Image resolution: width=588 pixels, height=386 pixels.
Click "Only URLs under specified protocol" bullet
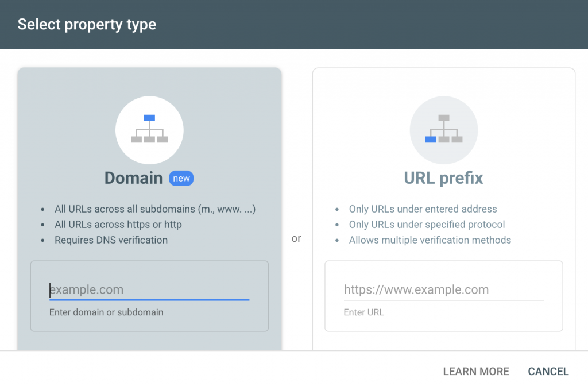(427, 225)
